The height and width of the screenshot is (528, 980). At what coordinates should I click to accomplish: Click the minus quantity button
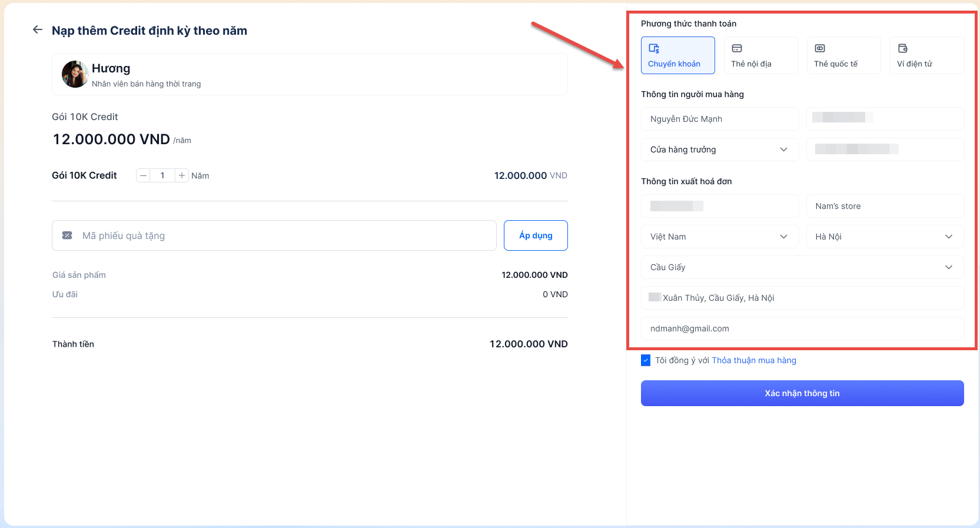(x=143, y=175)
